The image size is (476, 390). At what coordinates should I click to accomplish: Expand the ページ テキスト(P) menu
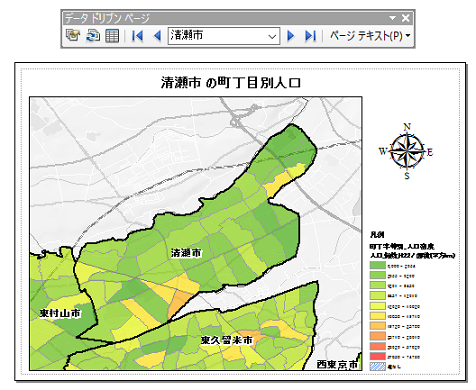[370, 36]
